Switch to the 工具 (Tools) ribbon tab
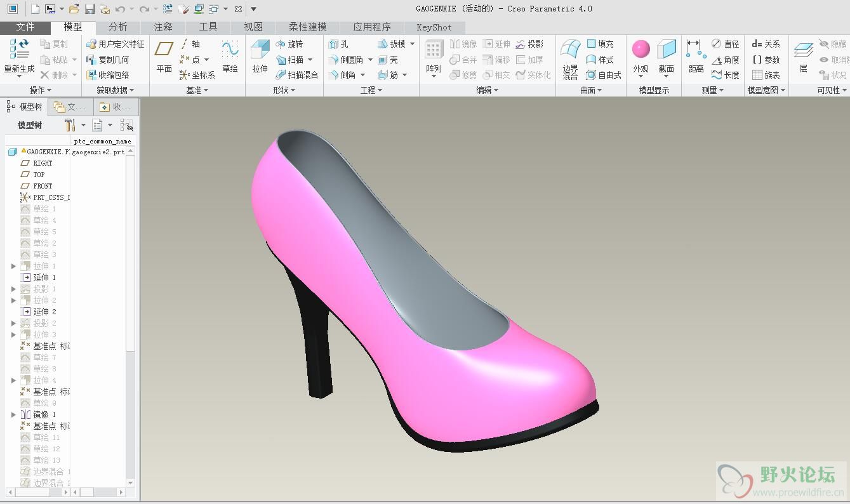The image size is (850, 504). tap(208, 27)
